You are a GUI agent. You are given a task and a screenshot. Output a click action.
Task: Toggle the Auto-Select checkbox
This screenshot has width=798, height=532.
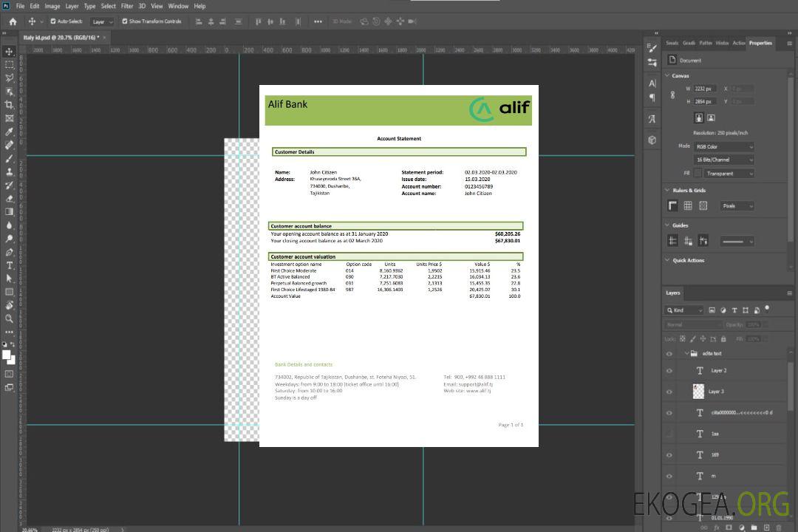52,21
